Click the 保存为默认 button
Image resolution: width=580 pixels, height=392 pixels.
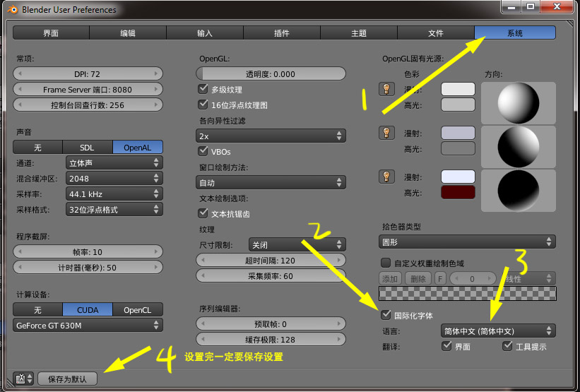(x=67, y=379)
